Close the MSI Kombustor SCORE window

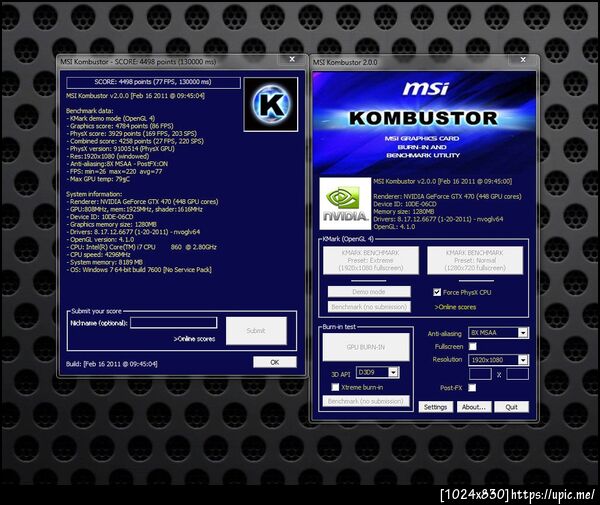(x=292, y=59)
